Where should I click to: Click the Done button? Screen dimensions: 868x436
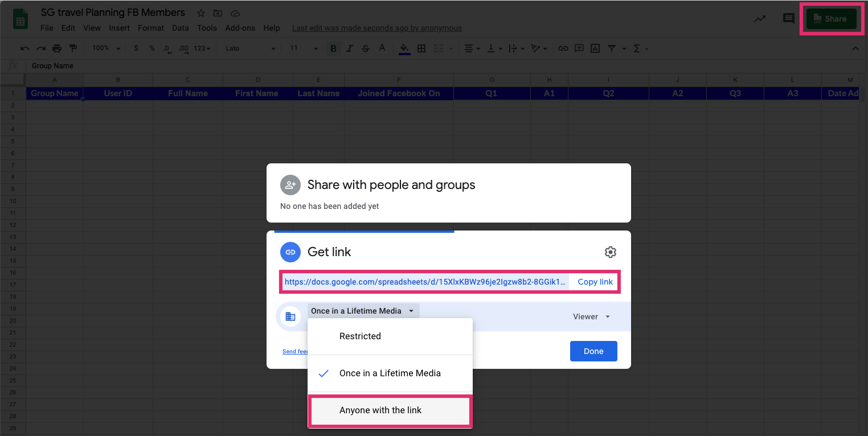coord(593,351)
